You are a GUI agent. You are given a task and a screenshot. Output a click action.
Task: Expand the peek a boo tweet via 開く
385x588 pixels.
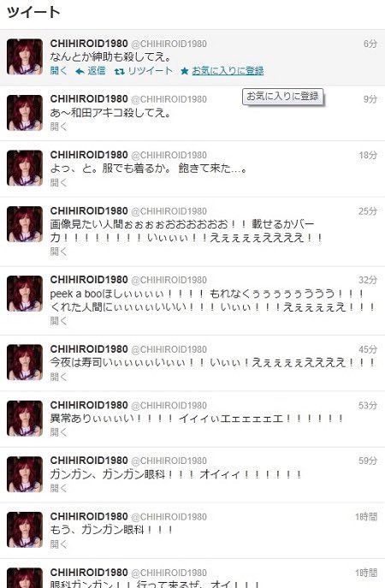(58, 321)
